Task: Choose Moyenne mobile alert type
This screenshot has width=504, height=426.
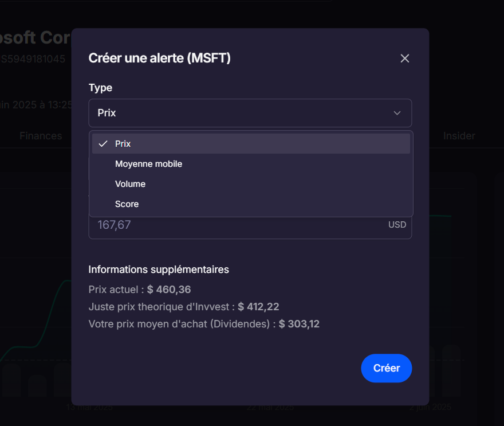Action: (x=148, y=164)
